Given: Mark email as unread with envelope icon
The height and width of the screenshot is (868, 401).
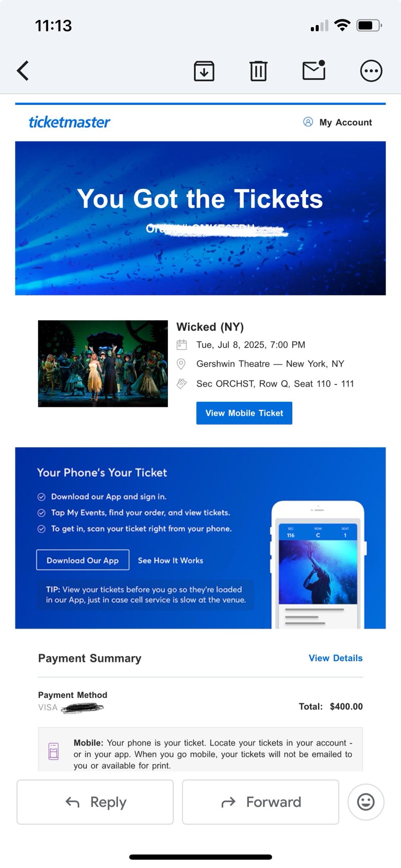Looking at the screenshot, I should point(314,70).
